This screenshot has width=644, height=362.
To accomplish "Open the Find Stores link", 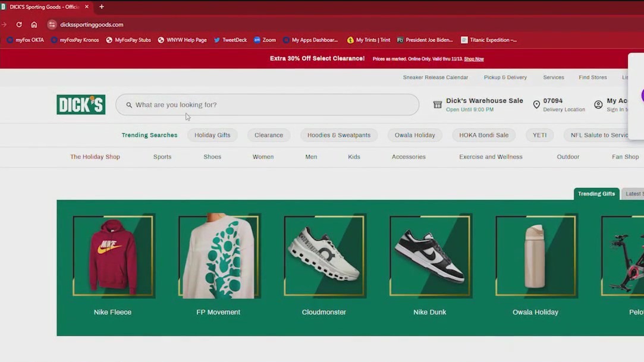I will [x=593, y=77].
